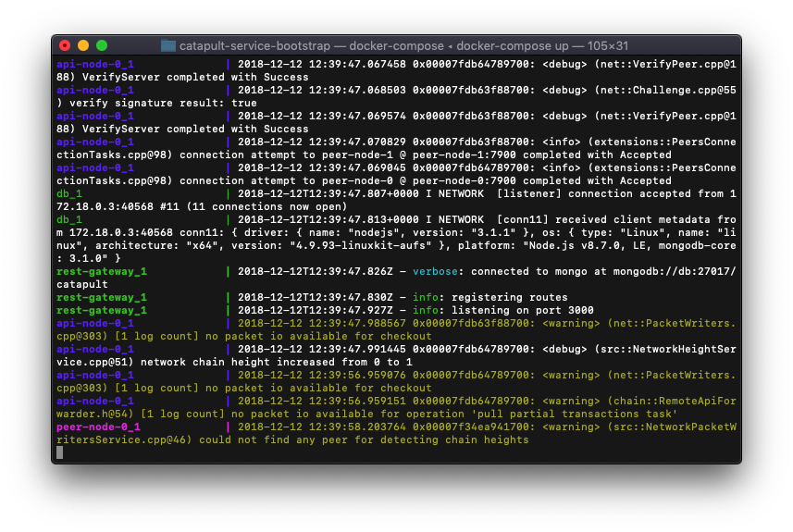
Task: Click '(net::Challenge.cpp@55' text
Action: tap(665, 90)
